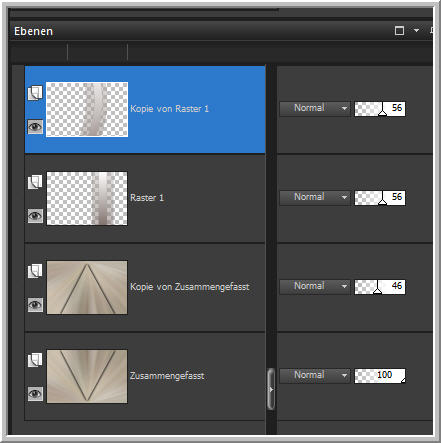Image resolution: width=441 pixels, height=443 pixels.
Task: Open the blend mode dropdown of Zusammengefasst
Action: (315, 375)
